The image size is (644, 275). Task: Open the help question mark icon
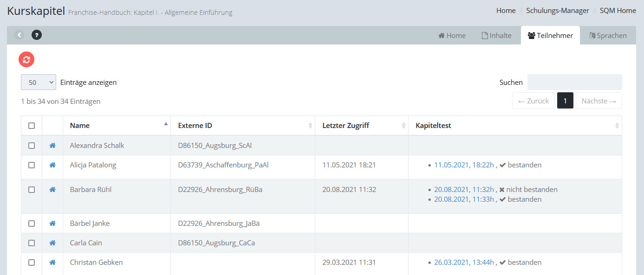click(37, 35)
